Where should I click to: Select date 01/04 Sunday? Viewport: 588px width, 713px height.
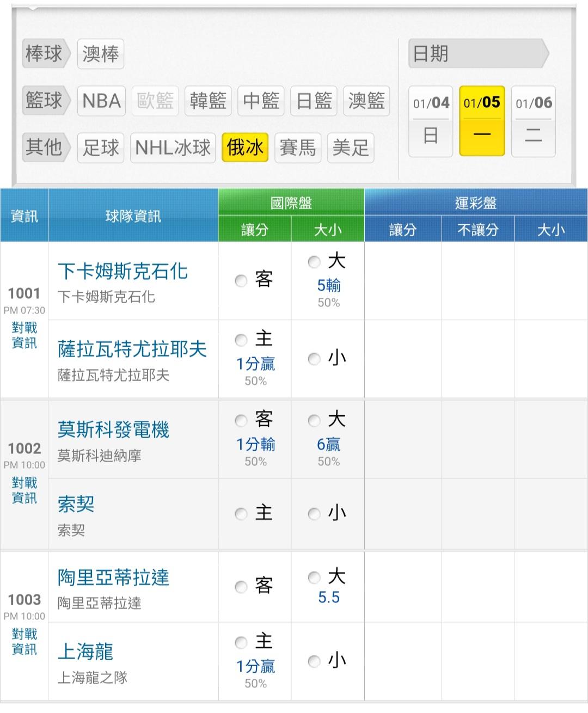[431, 121]
